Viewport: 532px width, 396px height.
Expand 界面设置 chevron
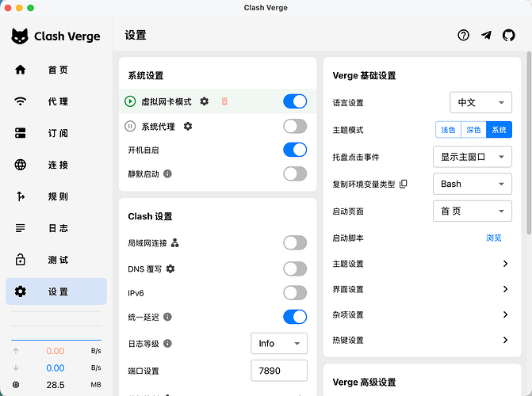pyautogui.click(x=505, y=289)
